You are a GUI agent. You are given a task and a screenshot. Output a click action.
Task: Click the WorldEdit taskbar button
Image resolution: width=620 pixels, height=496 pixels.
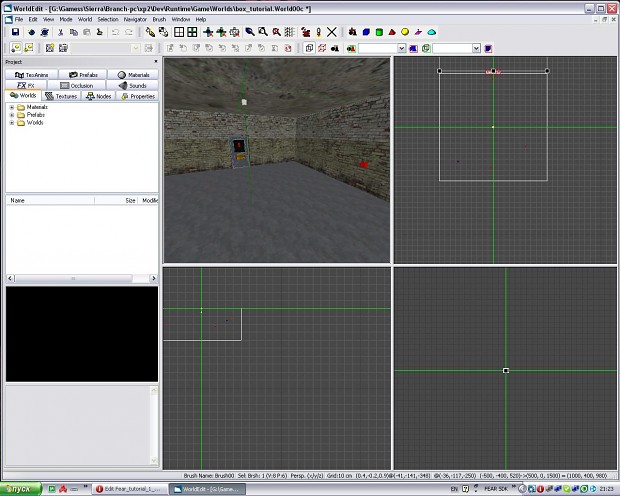tap(207, 489)
